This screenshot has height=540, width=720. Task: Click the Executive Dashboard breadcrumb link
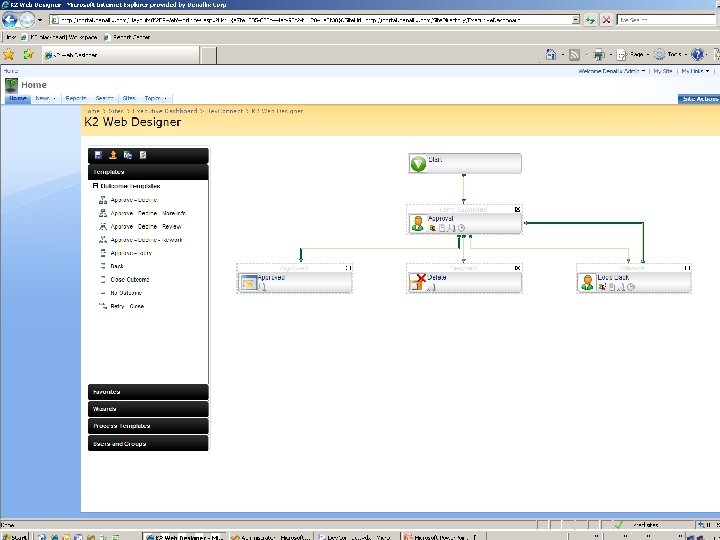pos(164,111)
